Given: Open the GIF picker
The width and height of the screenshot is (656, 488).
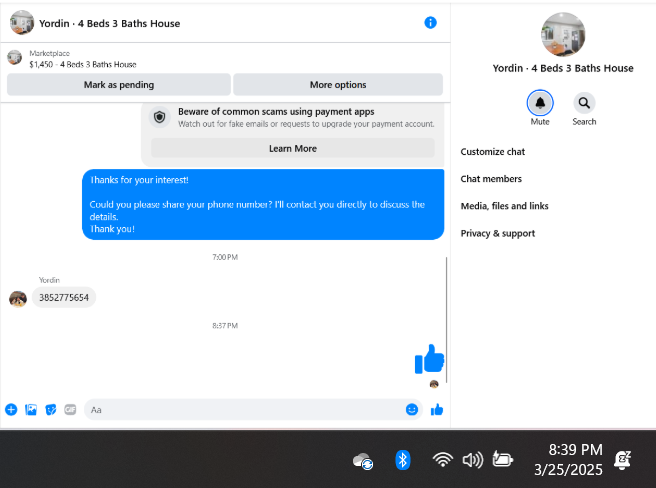Looking at the screenshot, I should [70, 409].
